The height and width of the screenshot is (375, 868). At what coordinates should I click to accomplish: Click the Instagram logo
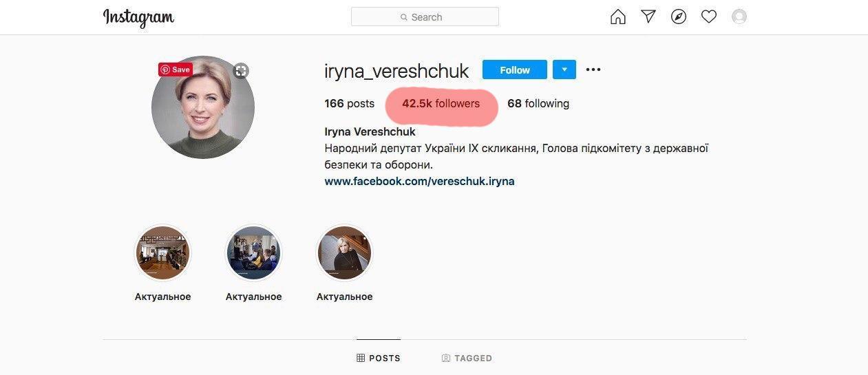pos(138,17)
